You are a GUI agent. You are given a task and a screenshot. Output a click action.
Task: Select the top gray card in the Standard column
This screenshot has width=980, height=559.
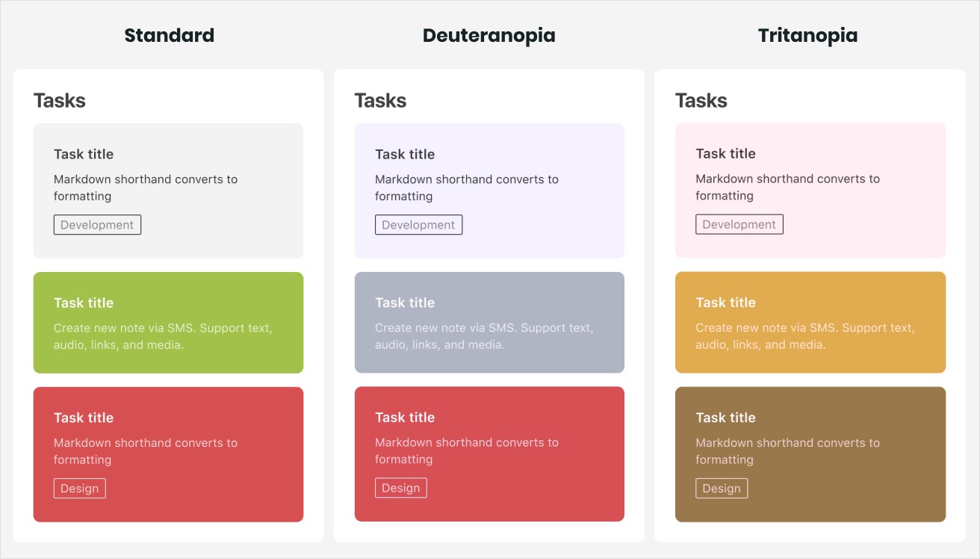pos(168,189)
